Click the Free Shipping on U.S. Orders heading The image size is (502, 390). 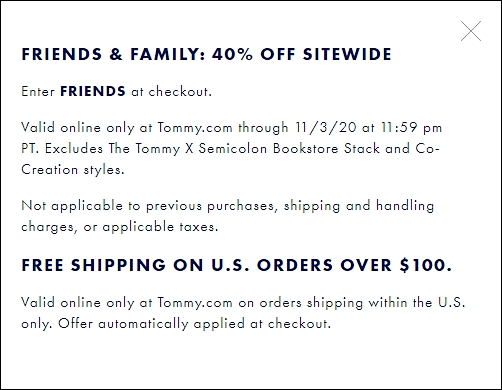click(237, 265)
